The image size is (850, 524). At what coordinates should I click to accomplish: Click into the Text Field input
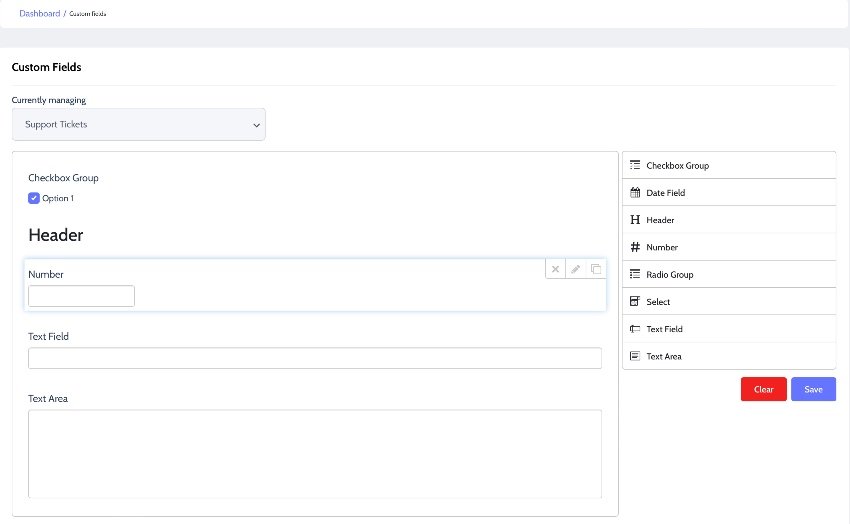(315, 358)
